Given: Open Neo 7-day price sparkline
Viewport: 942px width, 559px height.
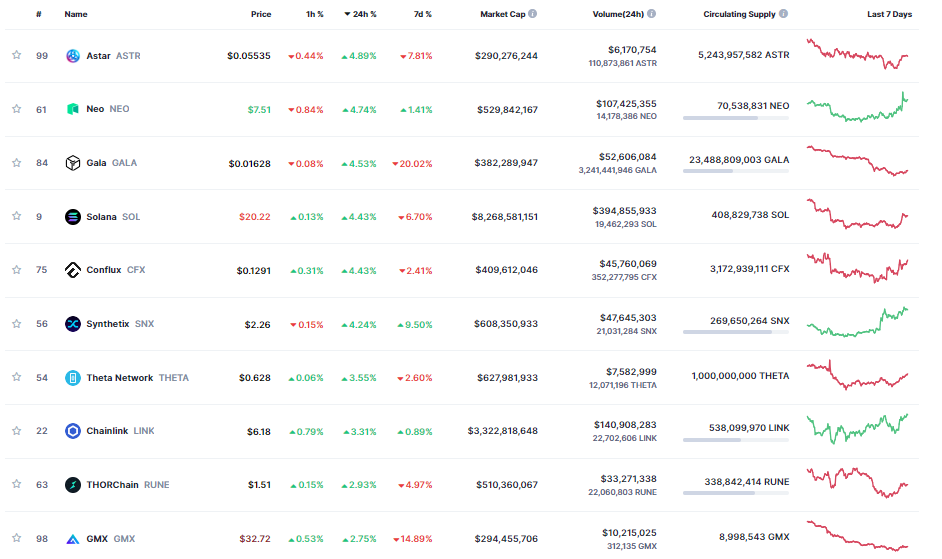Looking at the screenshot, I should 857,107.
